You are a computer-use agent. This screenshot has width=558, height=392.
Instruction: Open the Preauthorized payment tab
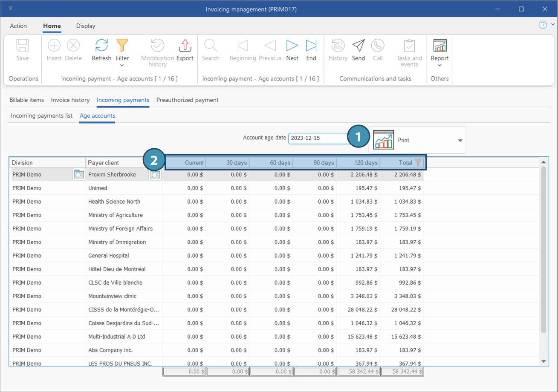(x=187, y=100)
